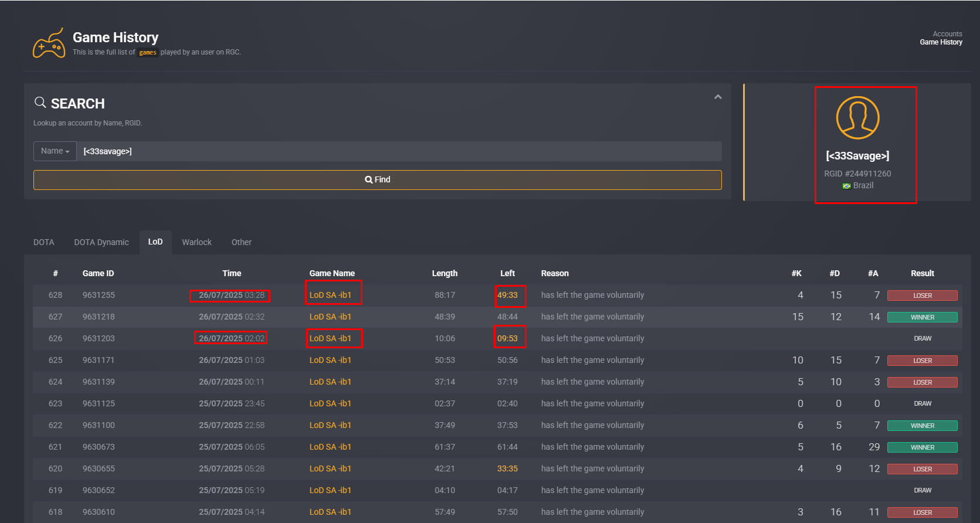Click the LOSER badge for game 9631255
Viewport: 980px width, 523px height.
pyautogui.click(x=923, y=296)
